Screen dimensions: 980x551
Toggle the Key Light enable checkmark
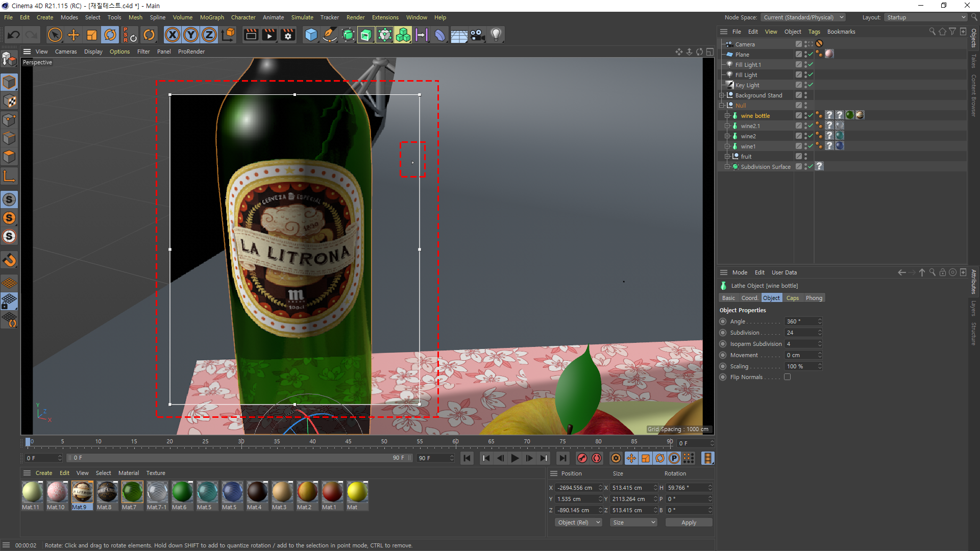click(x=811, y=85)
